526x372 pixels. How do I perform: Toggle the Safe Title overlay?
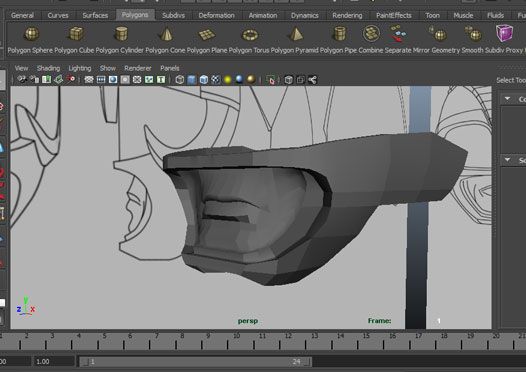tap(161, 80)
